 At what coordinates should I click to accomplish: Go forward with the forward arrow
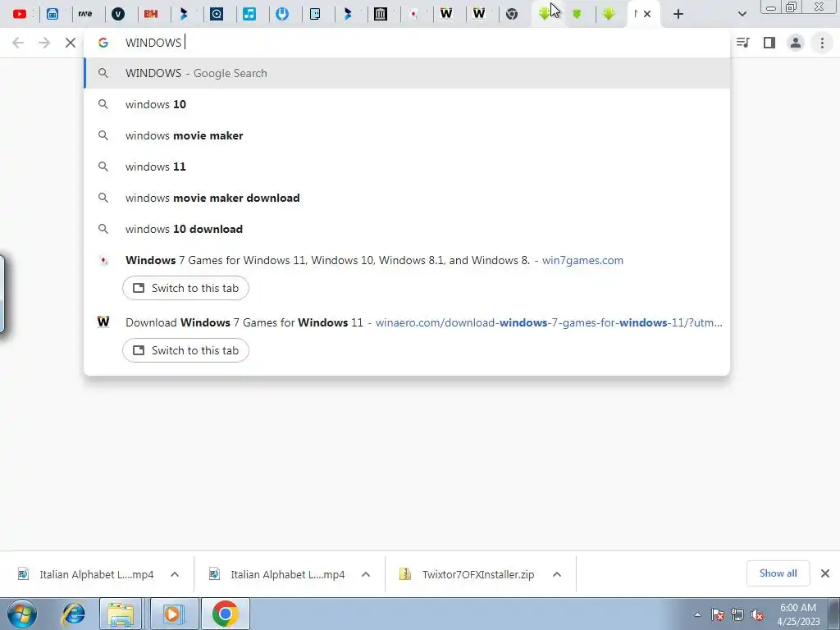click(44, 43)
